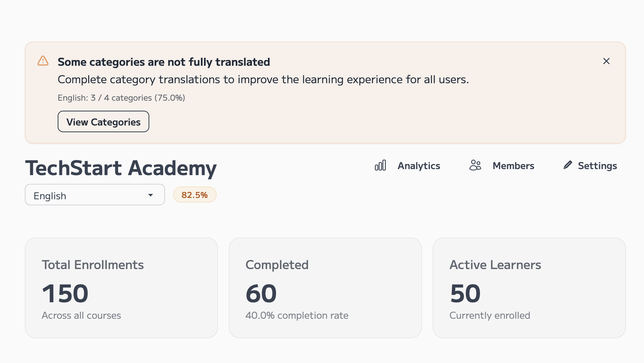This screenshot has width=644, height=363.
Task: Click the 40.0% completion rate text
Action: click(x=297, y=316)
